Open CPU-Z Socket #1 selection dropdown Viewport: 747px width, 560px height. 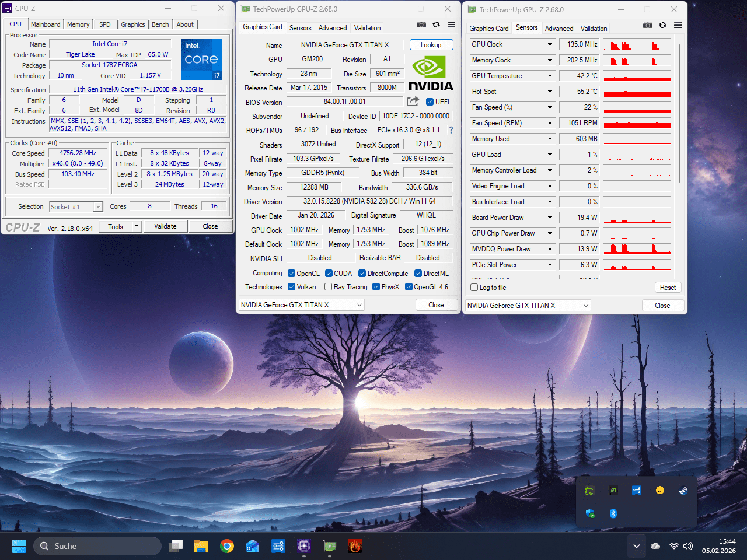pyautogui.click(x=76, y=206)
